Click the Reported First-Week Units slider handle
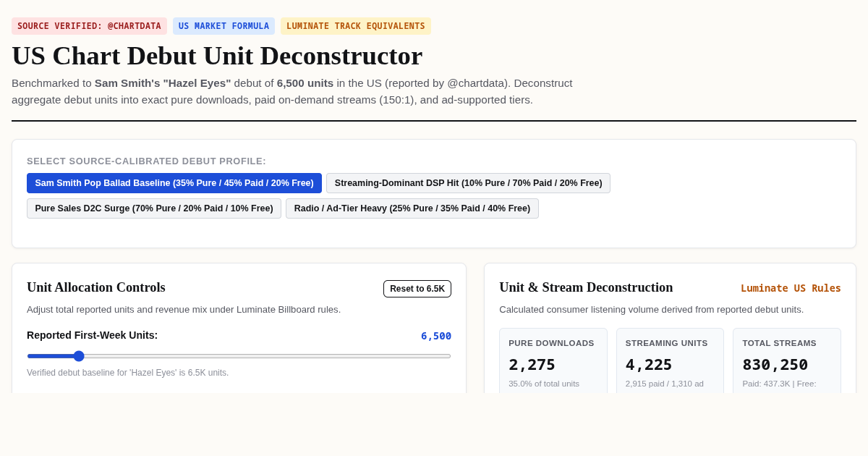 [x=79, y=356]
